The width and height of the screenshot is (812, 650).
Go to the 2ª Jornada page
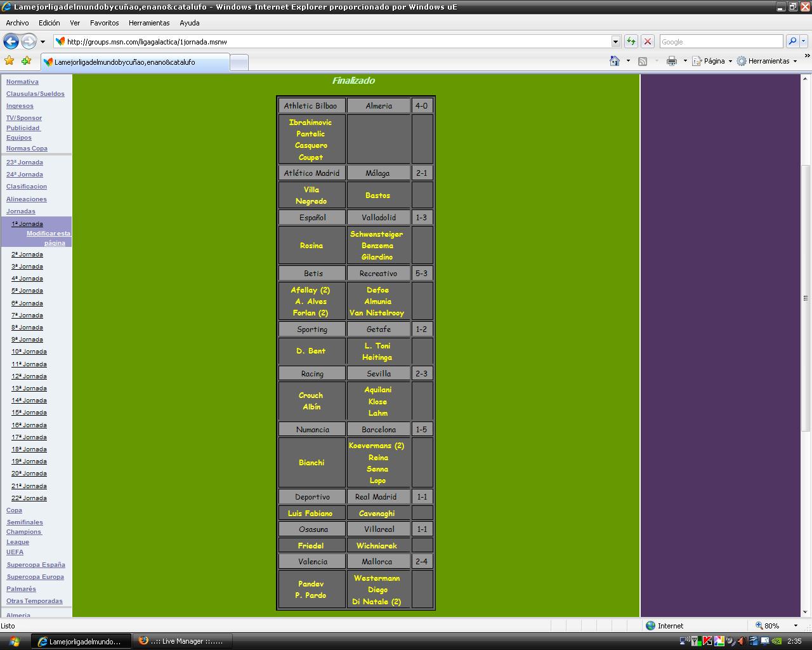point(27,255)
